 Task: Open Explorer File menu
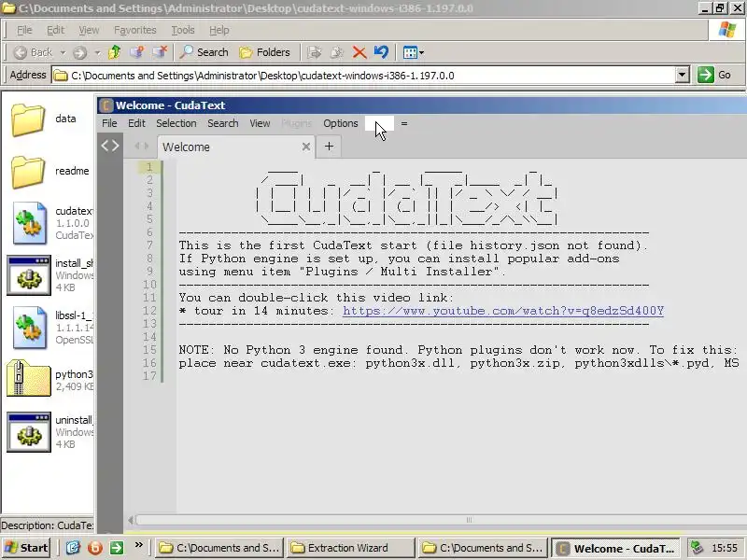24,30
